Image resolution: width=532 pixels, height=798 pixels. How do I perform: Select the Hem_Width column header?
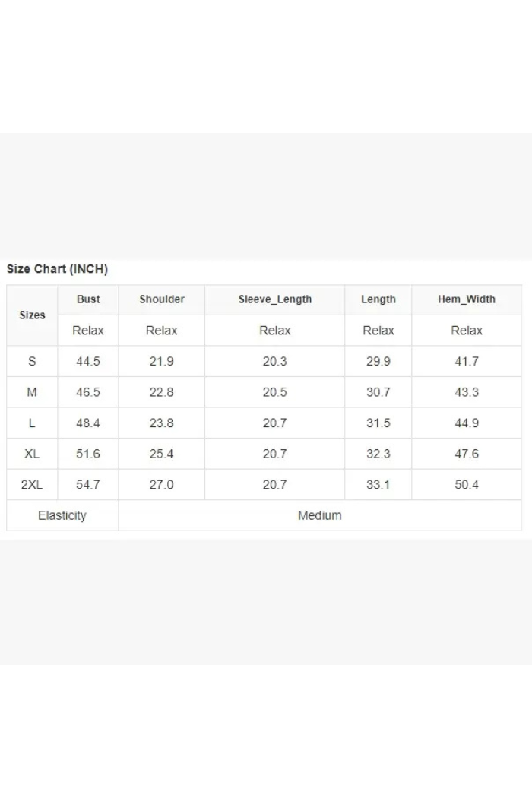pyautogui.click(x=466, y=299)
